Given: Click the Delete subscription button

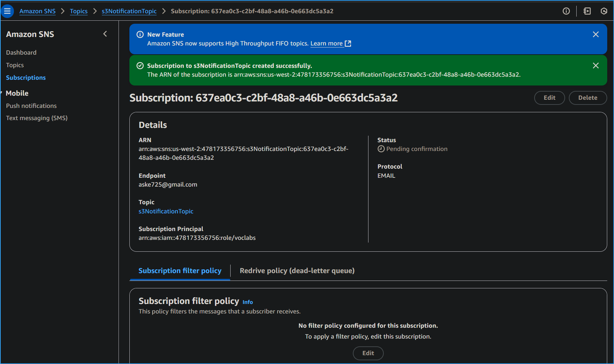Looking at the screenshot, I should pos(588,98).
